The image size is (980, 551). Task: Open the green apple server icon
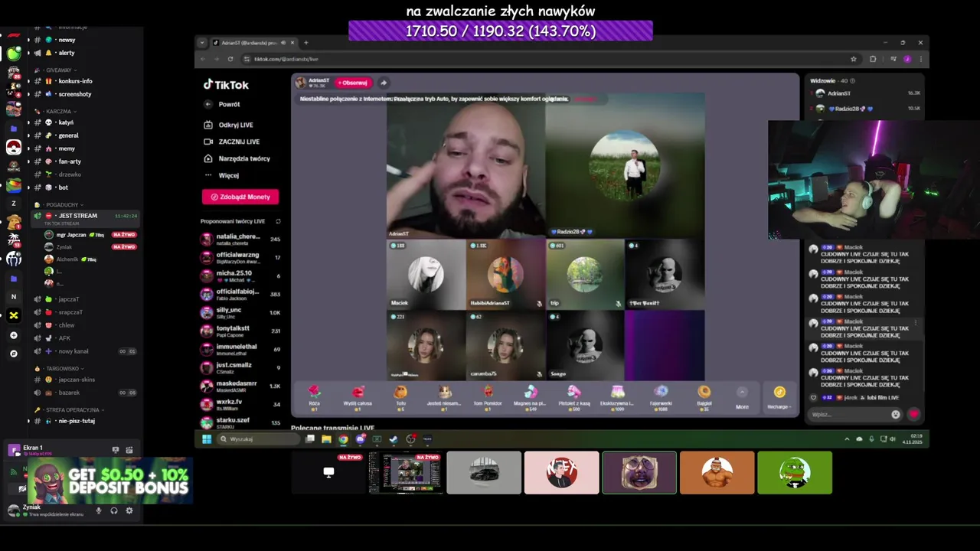14,54
